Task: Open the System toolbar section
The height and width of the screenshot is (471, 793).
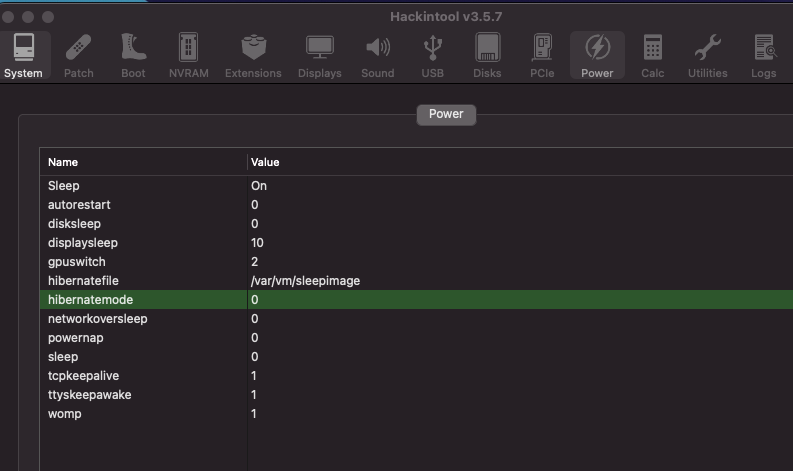Action: [23, 55]
